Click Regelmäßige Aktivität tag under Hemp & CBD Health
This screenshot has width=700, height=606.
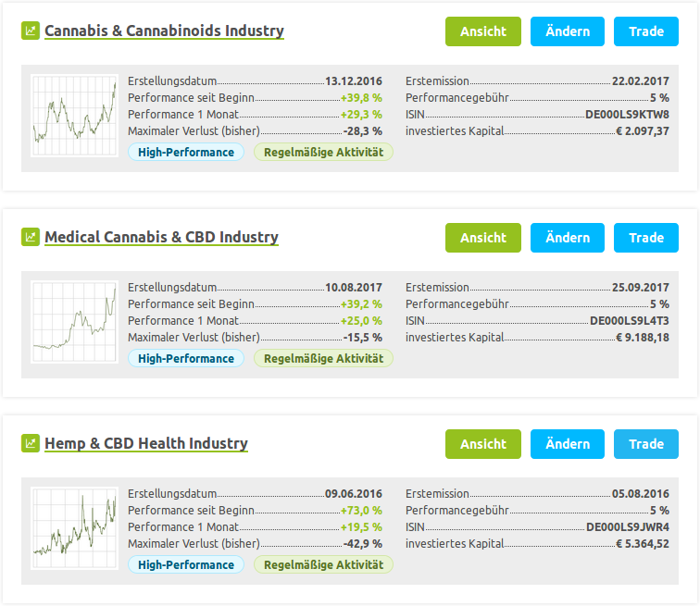pos(323,564)
